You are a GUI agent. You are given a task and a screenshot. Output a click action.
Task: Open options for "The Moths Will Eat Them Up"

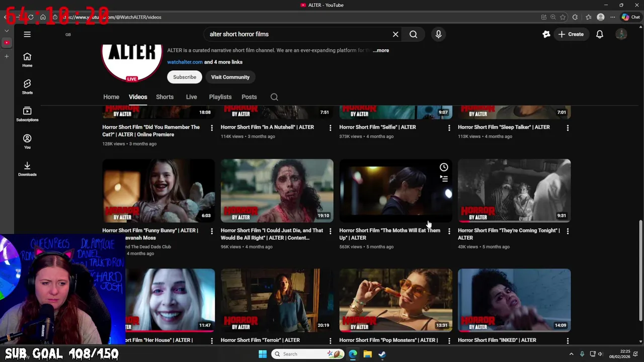coord(449,231)
